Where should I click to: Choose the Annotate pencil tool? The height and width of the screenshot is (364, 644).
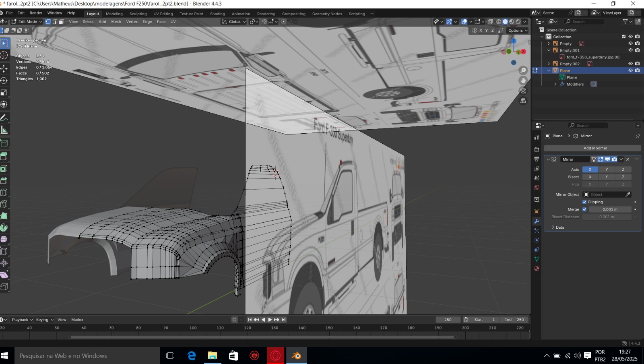point(4,118)
